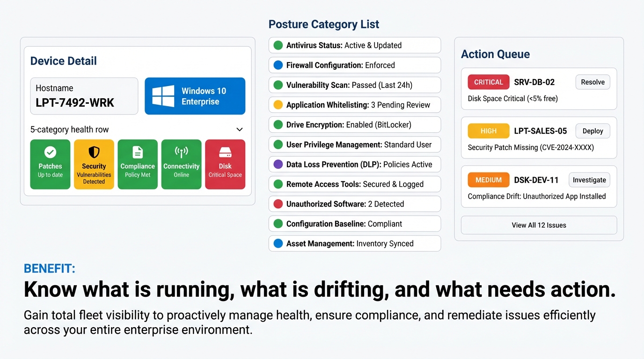This screenshot has width=644, height=359.
Task: Expand the Asset Management inventory entry
Action: [x=354, y=243]
